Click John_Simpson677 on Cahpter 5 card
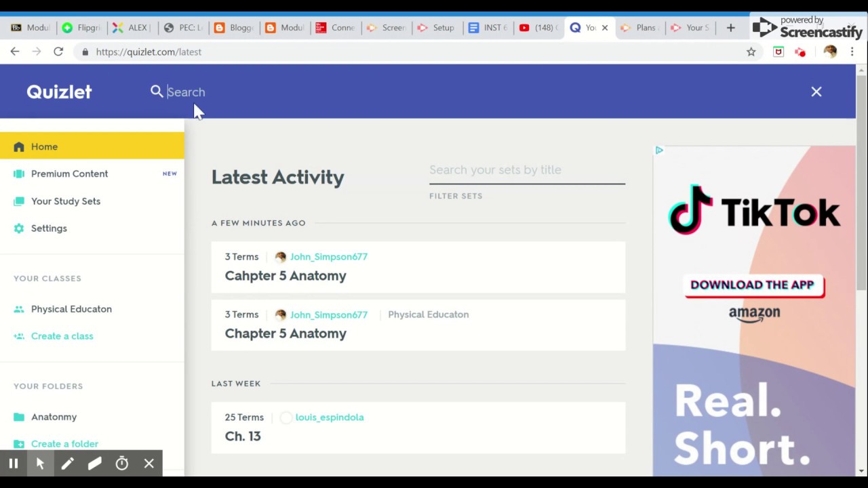The width and height of the screenshot is (868, 488). 328,257
